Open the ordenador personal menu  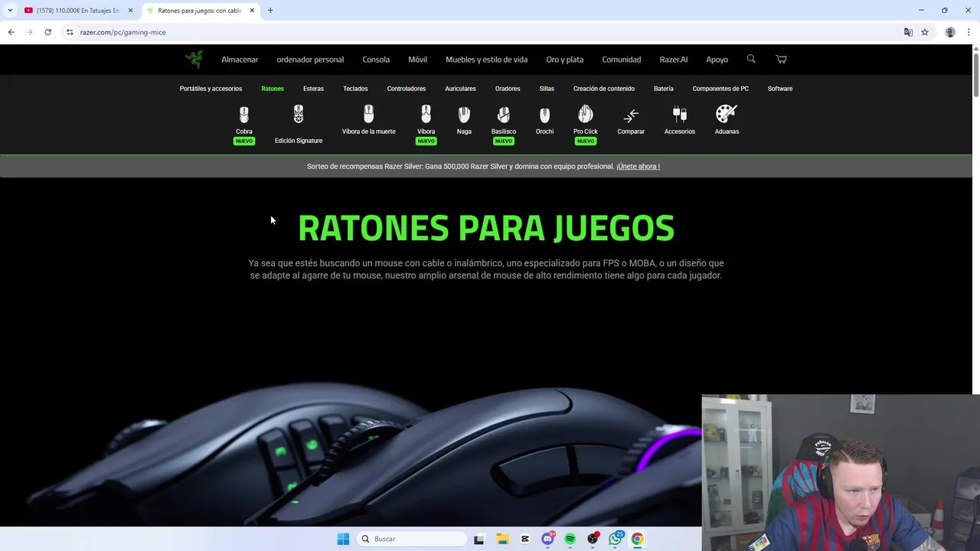coord(310,60)
